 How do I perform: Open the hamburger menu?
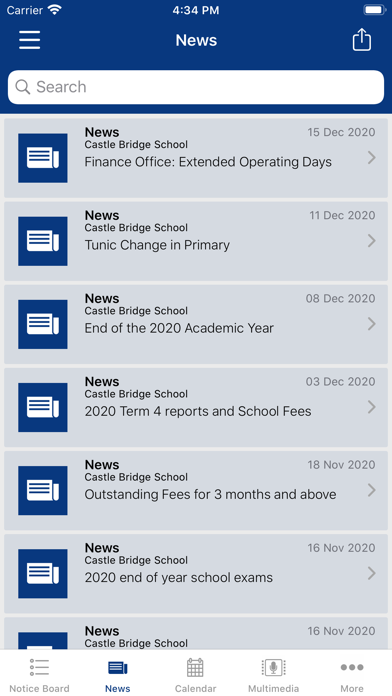tap(30, 40)
